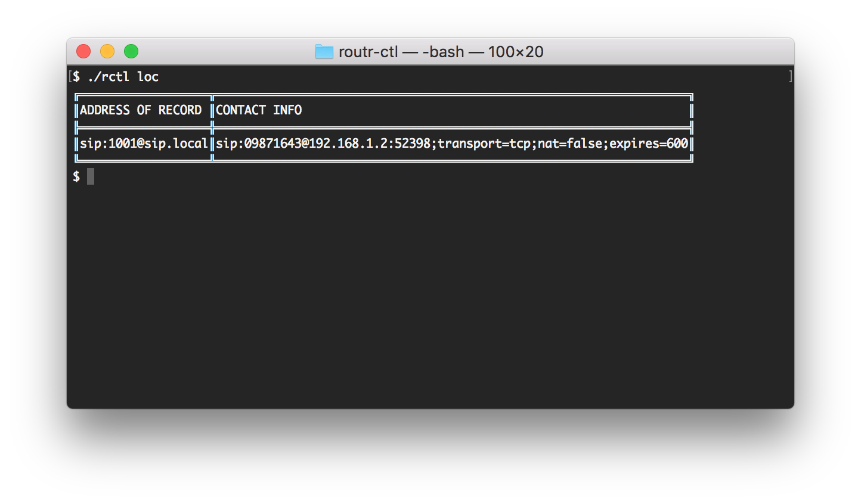Click the red close window button

[83, 52]
